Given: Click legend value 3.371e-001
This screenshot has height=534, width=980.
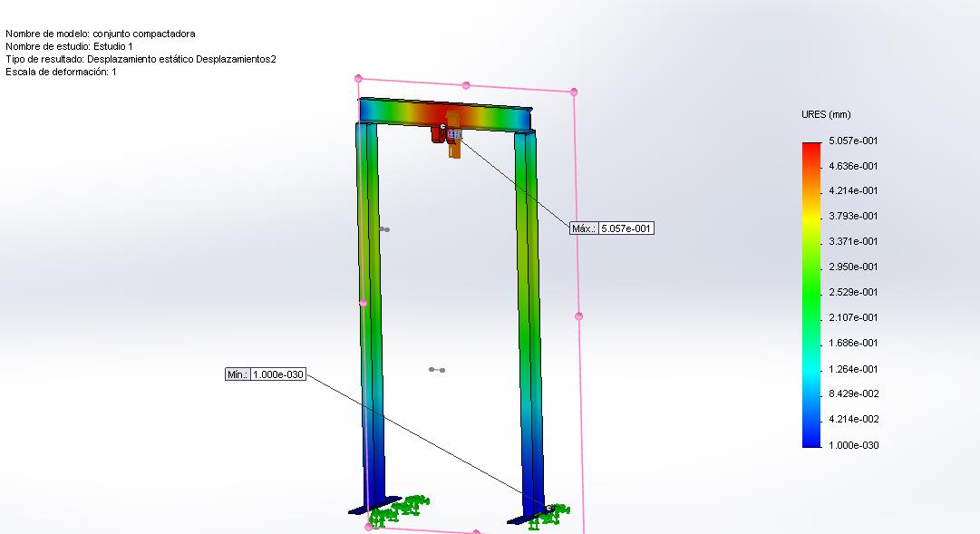Looking at the screenshot, I should click(853, 241).
